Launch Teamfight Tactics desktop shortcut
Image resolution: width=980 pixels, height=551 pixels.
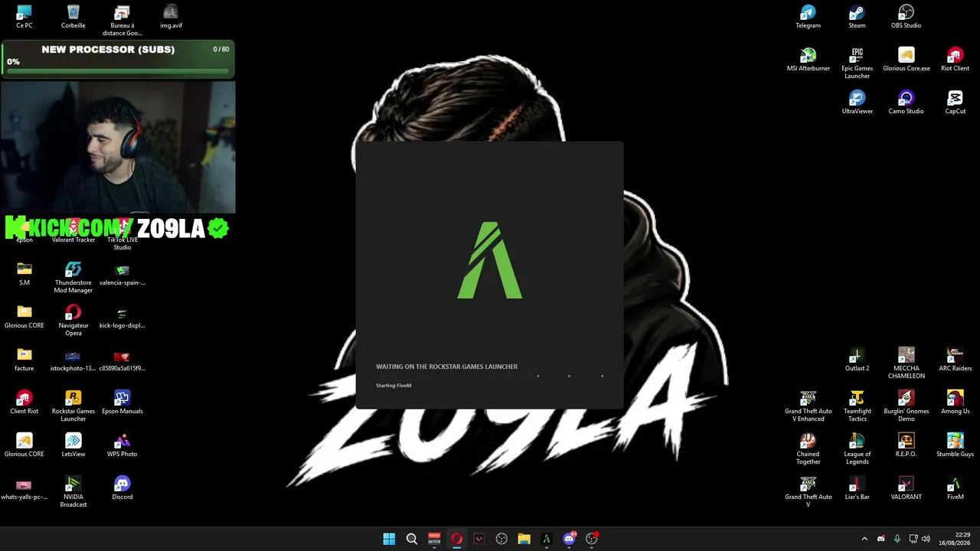[857, 406]
